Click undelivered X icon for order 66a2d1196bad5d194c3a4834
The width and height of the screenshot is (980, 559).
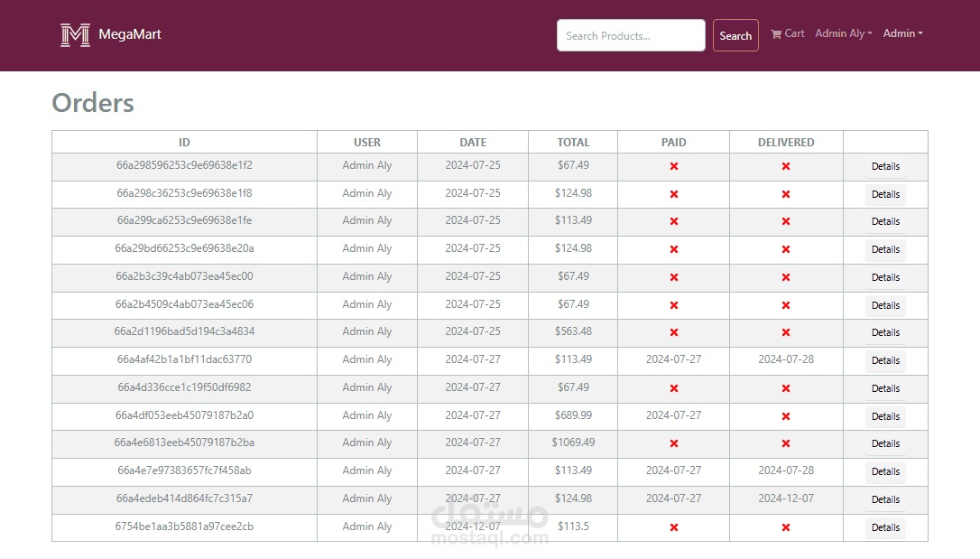[786, 332]
